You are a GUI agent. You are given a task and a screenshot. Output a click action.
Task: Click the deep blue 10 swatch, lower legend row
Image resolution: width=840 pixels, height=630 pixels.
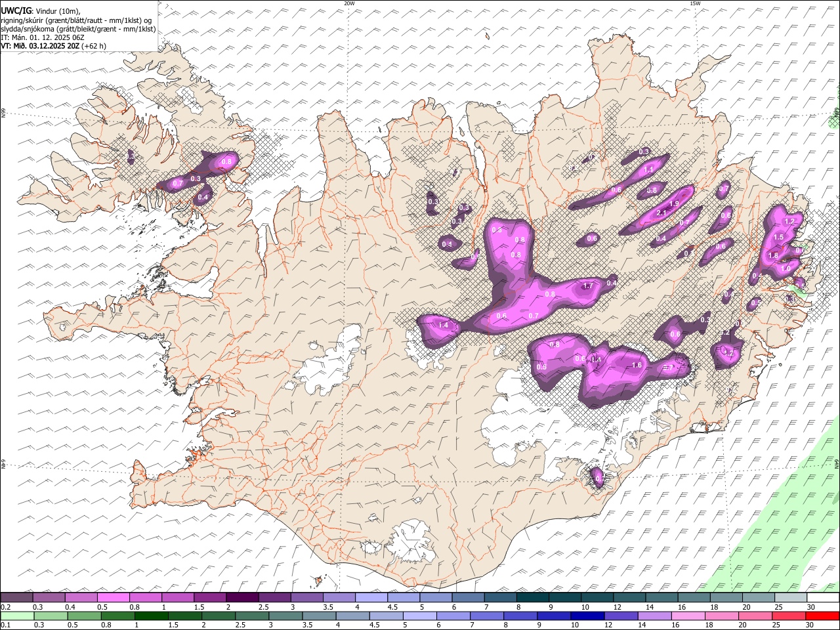(x=587, y=616)
